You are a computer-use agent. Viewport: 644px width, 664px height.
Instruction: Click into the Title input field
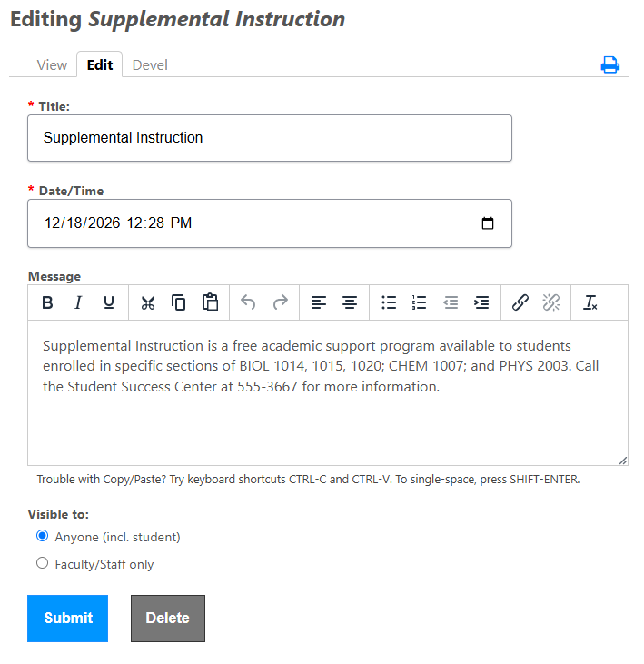(x=270, y=138)
